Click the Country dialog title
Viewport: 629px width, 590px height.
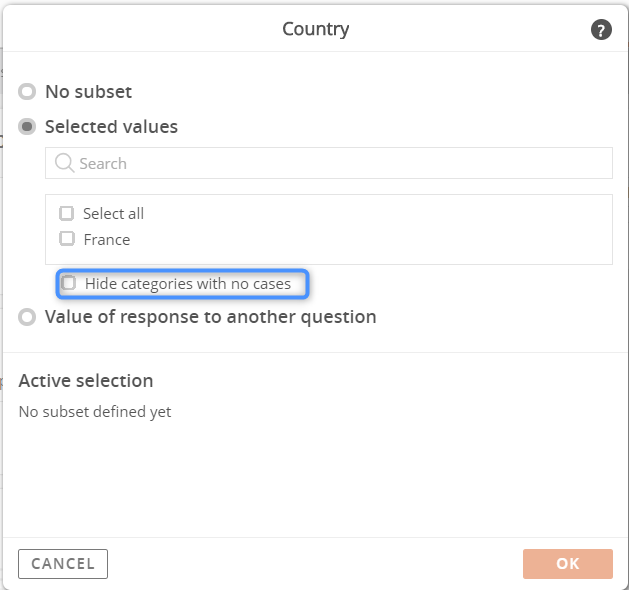tap(316, 29)
